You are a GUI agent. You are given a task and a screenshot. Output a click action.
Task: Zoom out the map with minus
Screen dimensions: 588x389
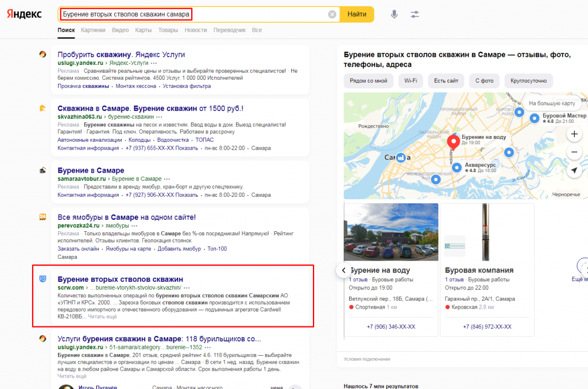click(574, 152)
